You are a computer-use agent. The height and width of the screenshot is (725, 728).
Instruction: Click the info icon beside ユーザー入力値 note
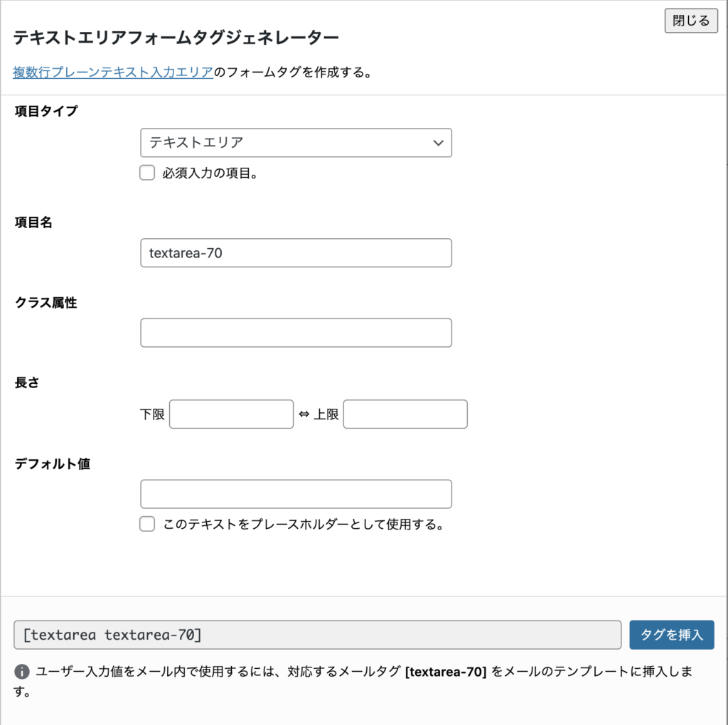22,672
